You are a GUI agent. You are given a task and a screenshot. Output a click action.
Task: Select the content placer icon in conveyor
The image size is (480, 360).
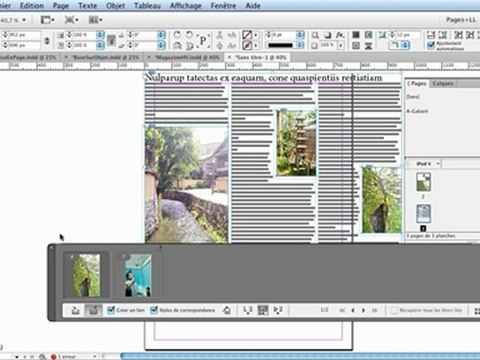93,310
